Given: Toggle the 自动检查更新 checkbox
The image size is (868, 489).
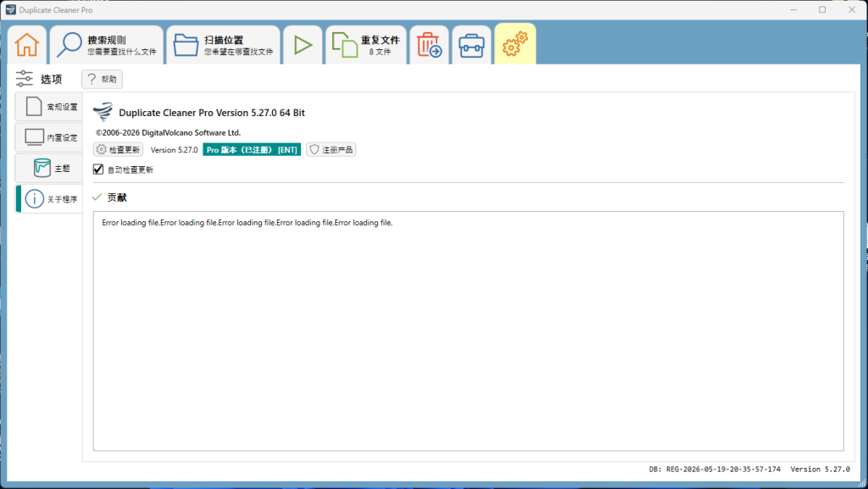Looking at the screenshot, I should point(98,169).
